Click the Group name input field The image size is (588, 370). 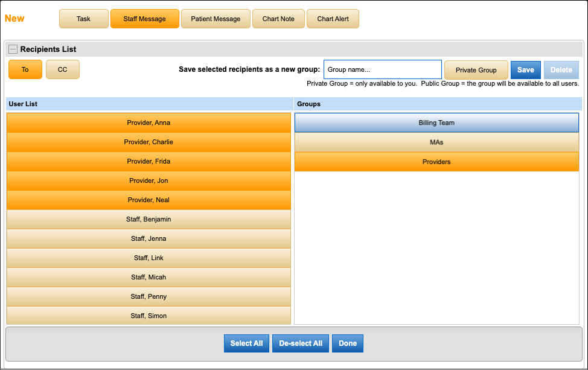click(x=382, y=69)
